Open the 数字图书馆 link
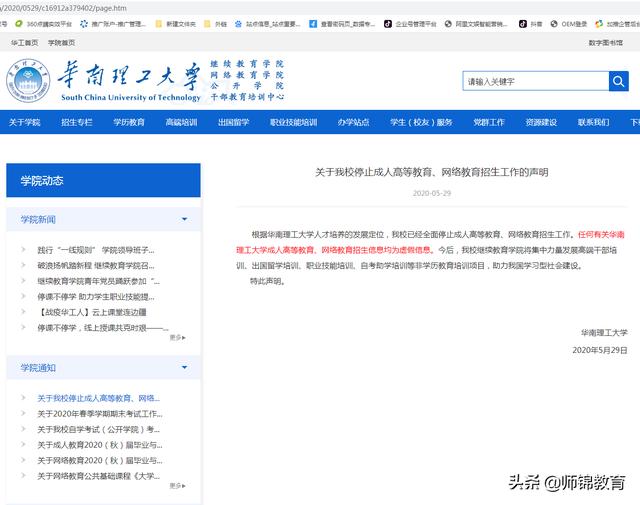Screen dimensions: 640x505 pyautogui.click(x=606, y=42)
